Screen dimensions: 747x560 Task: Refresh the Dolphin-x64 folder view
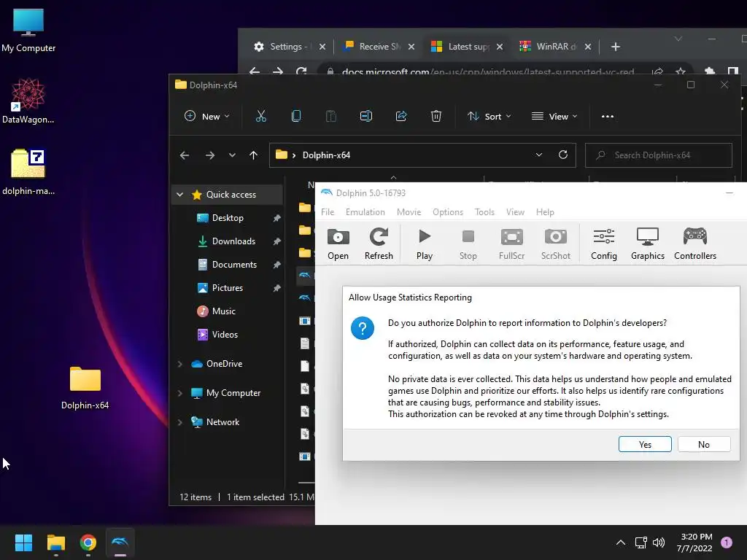coord(563,155)
